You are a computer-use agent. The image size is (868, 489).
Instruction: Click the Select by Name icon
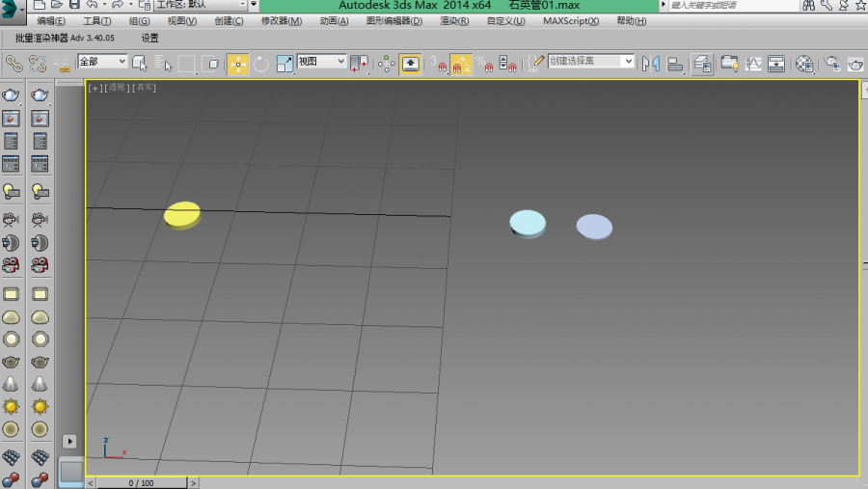pyautogui.click(x=163, y=64)
